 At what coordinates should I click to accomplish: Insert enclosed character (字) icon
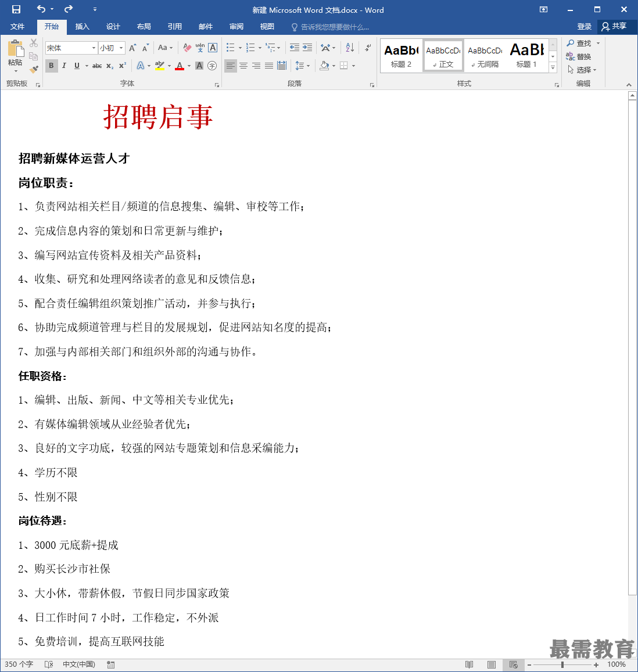212,66
